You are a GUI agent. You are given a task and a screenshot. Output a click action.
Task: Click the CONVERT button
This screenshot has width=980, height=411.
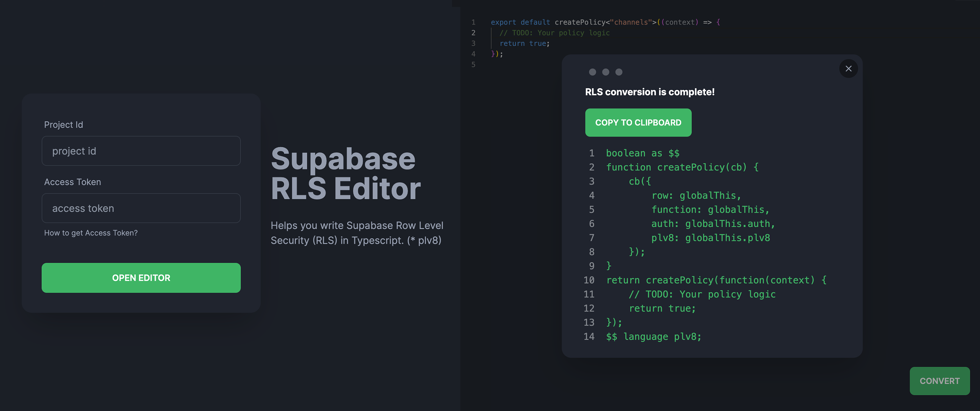[939, 381]
